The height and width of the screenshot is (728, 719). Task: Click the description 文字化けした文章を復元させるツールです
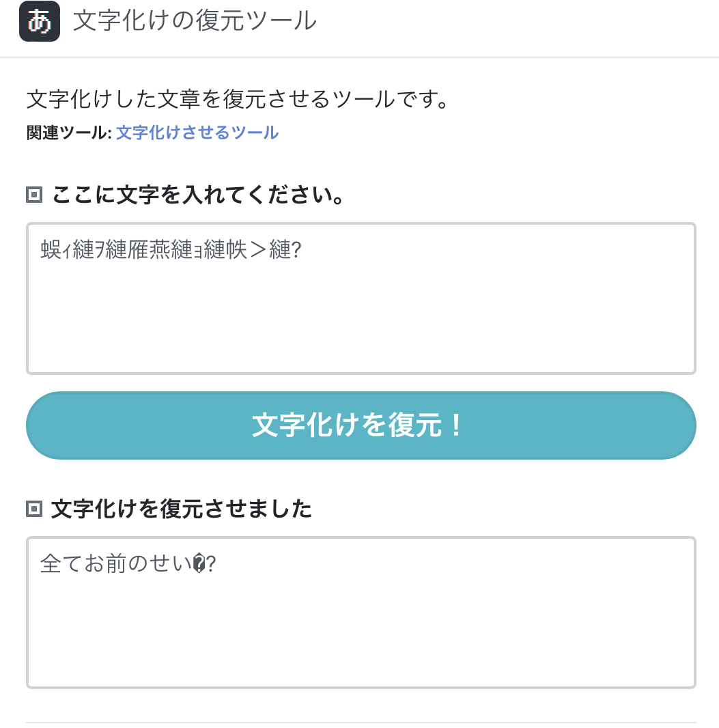pyautogui.click(x=238, y=99)
